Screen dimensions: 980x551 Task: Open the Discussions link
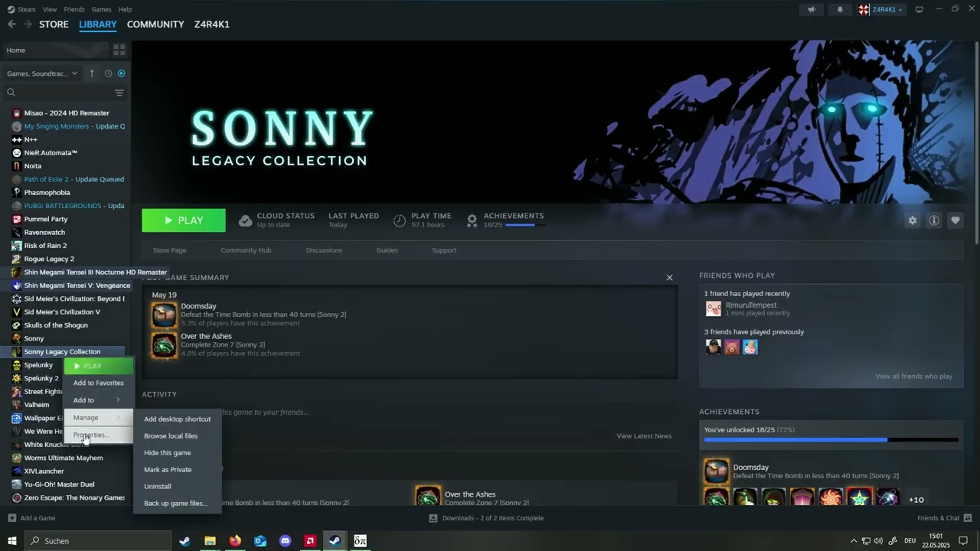coord(324,250)
